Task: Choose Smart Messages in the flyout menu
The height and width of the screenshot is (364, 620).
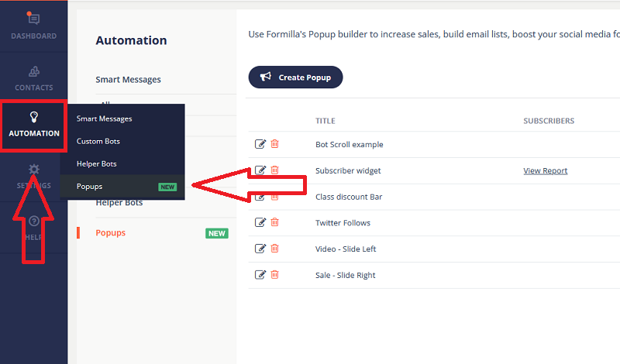Action: [x=104, y=118]
